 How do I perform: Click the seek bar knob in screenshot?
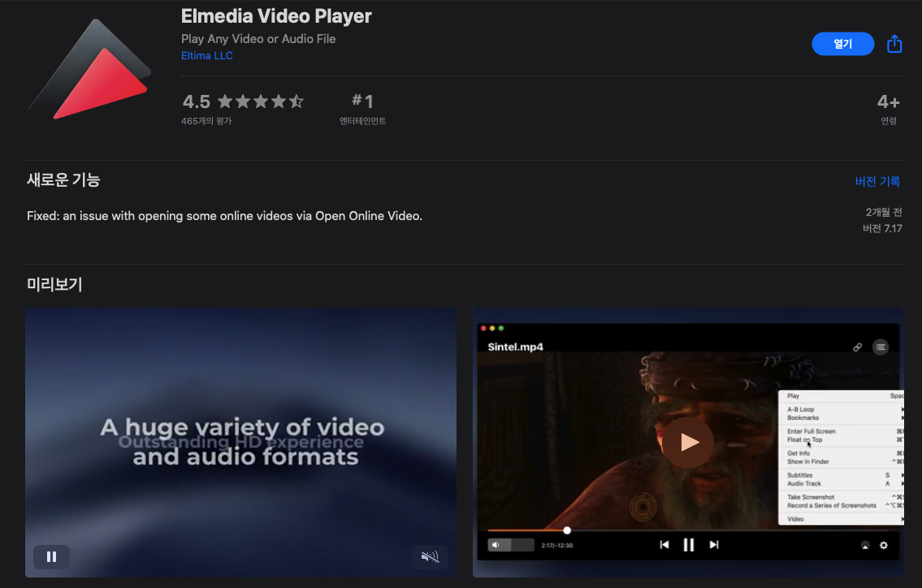[x=567, y=530]
